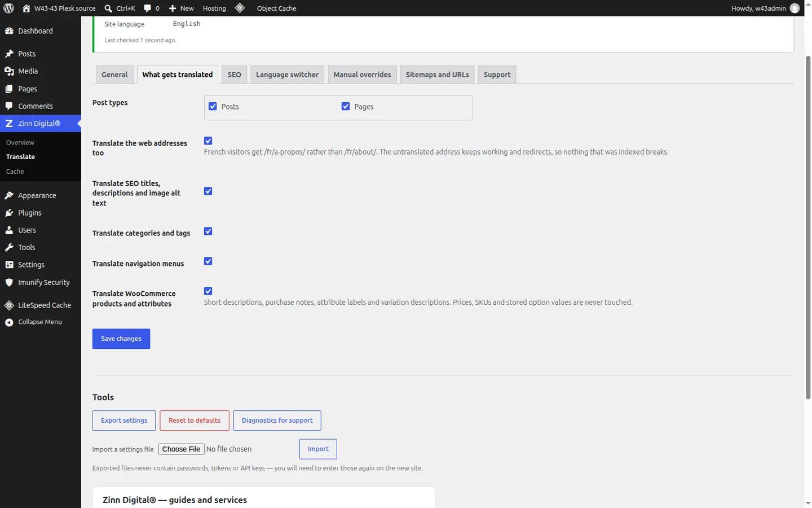Click Diagnostics for support button
The height and width of the screenshot is (508, 812).
click(277, 421)
